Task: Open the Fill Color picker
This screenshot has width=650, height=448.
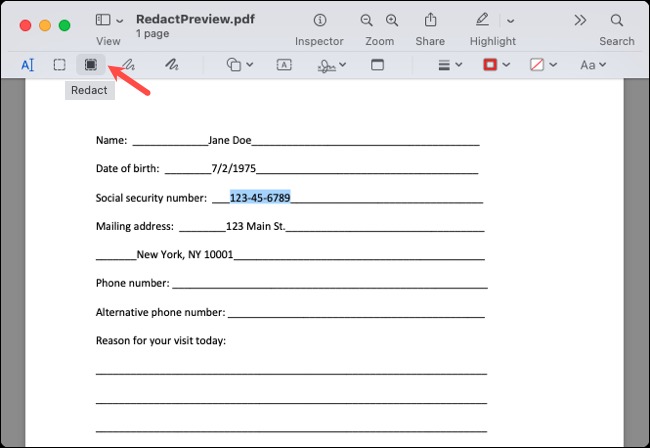Action: point(537,65)
